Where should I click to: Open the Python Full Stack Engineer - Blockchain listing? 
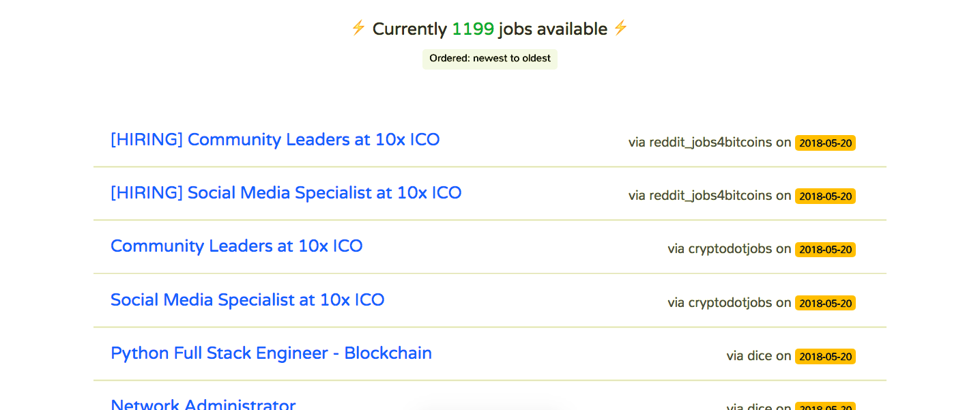(271, 353)
